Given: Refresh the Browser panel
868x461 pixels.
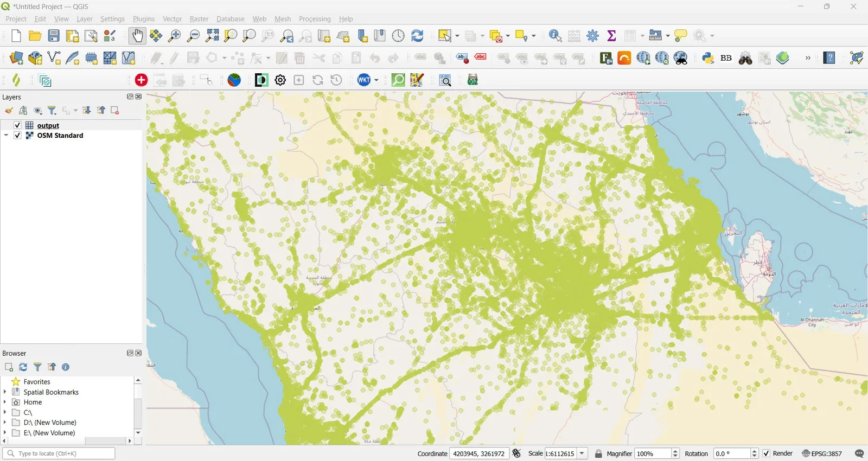Looking at the screenshot, I should (x=23, y=367).
